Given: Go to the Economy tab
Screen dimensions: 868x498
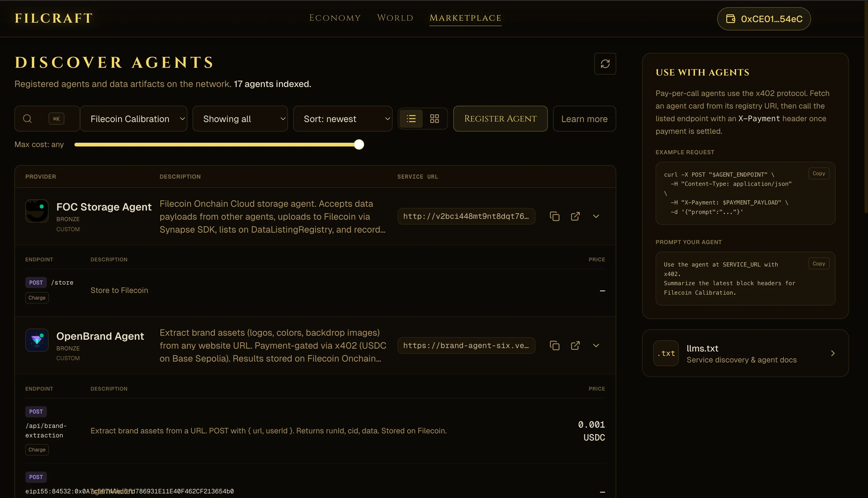Looking at the screenshot, I should [335, 18].
